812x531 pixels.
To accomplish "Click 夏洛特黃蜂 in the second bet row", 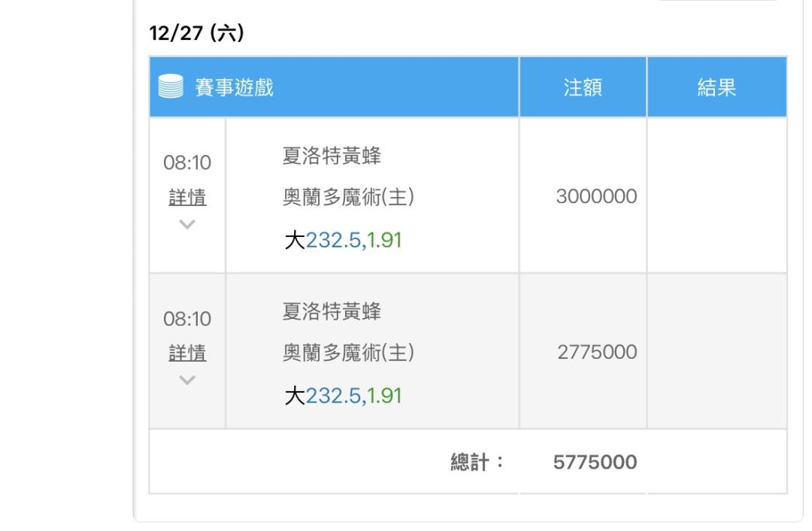I will [x=332, y=311].
